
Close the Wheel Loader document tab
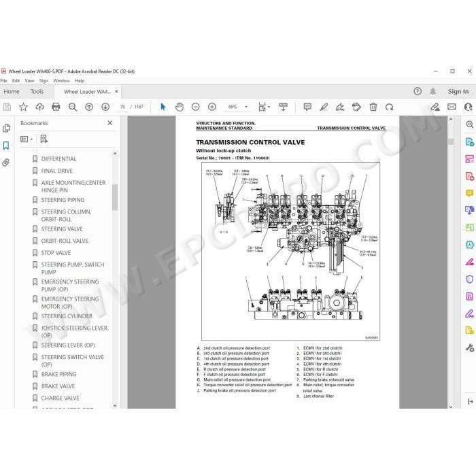tap(116, 91)
